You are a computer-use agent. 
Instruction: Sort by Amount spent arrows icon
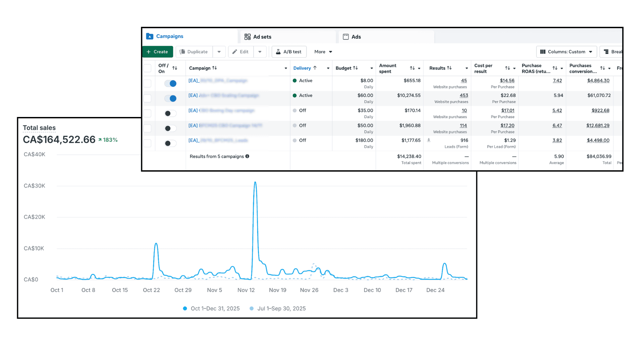pyautogui.click(x=412, y=68)
